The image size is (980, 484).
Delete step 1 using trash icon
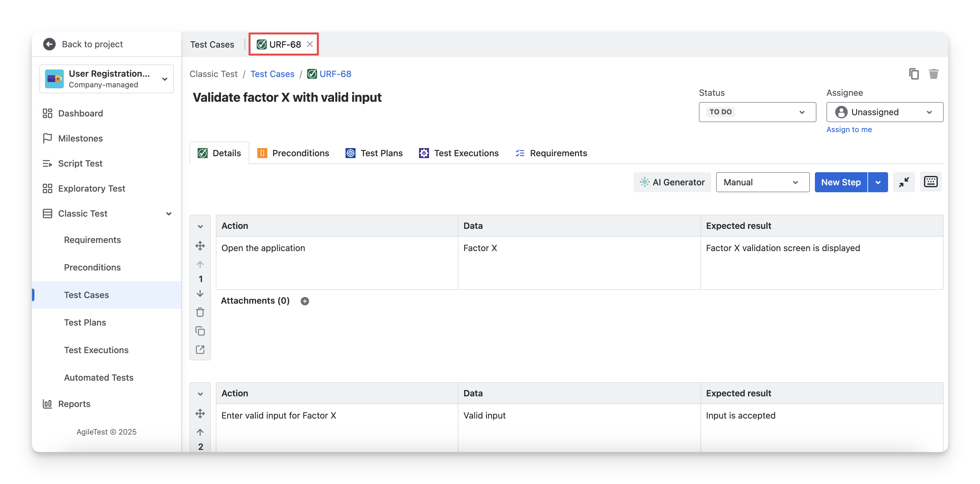(200, 312)
